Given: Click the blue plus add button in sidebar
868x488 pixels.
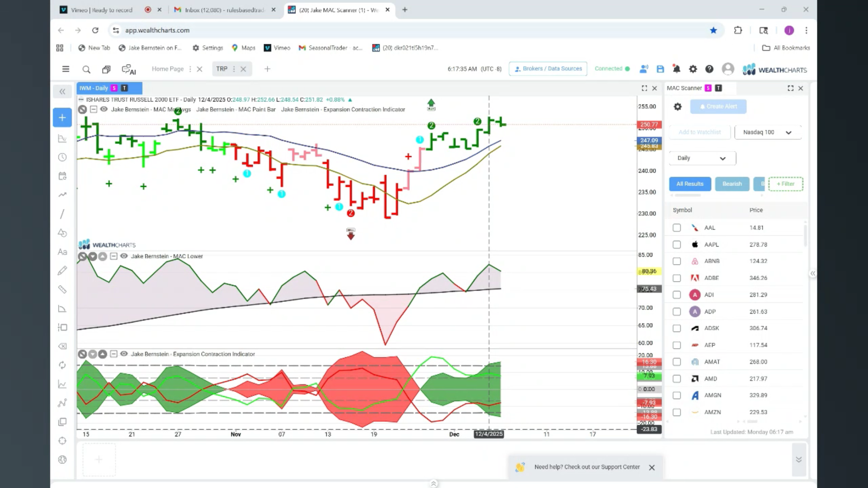Looking at the screenshot, I should (x=62, y=117).
